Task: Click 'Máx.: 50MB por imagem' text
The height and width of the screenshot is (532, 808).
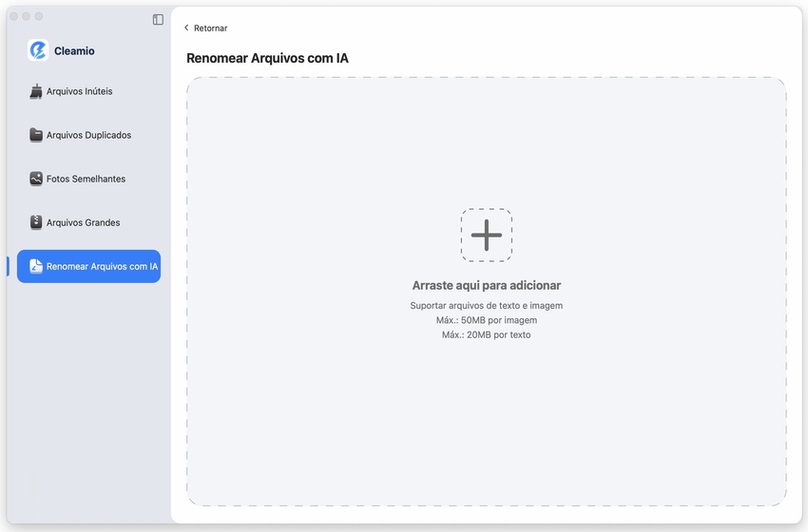Action: tap(487, 320)
